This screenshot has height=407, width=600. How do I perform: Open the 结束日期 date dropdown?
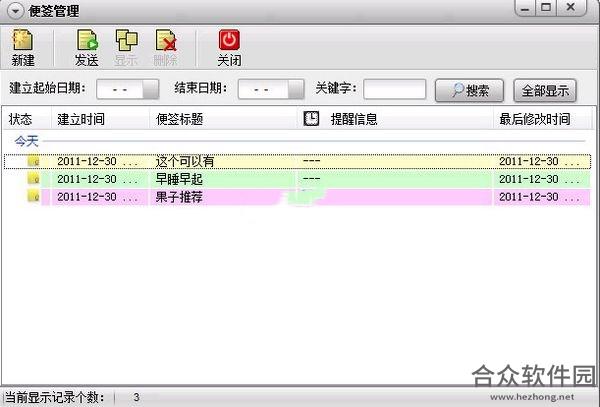click(x=296, y=90)
